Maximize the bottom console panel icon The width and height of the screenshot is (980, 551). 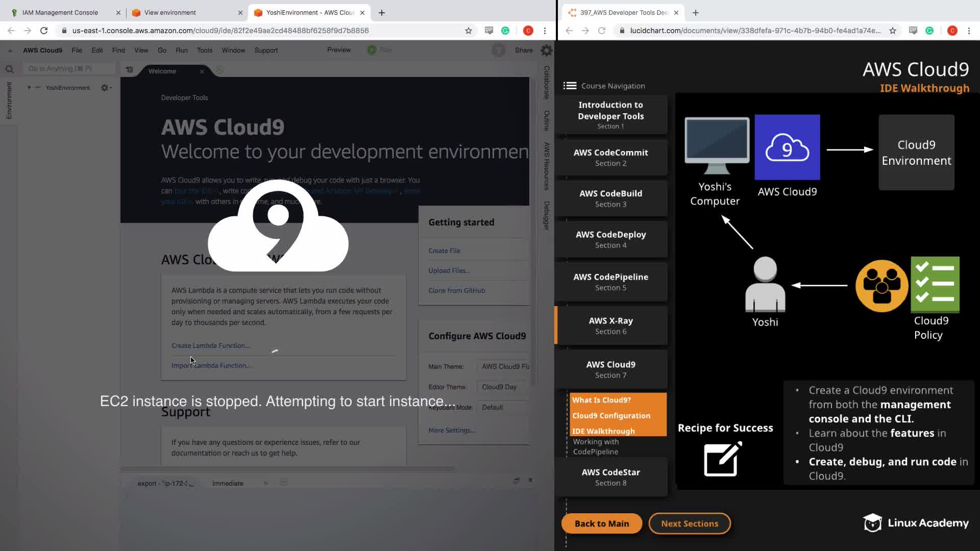point(517,480)
